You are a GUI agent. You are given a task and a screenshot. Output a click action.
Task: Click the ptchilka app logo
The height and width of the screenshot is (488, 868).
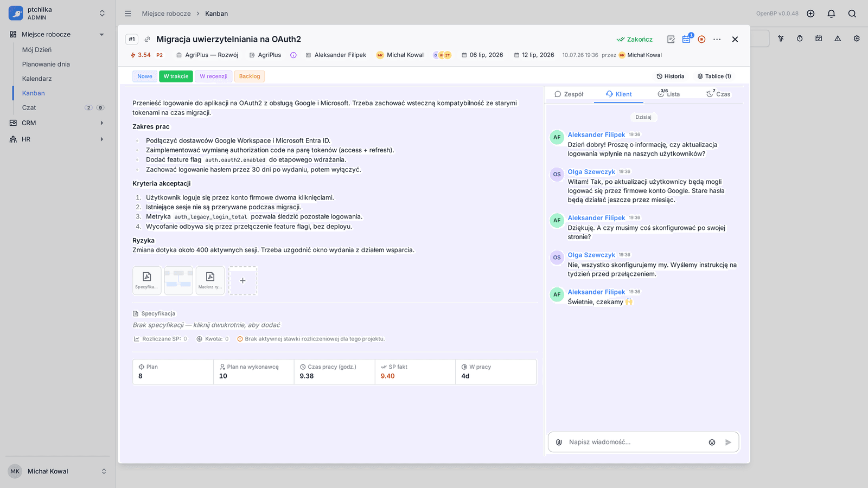click(16, 13)
